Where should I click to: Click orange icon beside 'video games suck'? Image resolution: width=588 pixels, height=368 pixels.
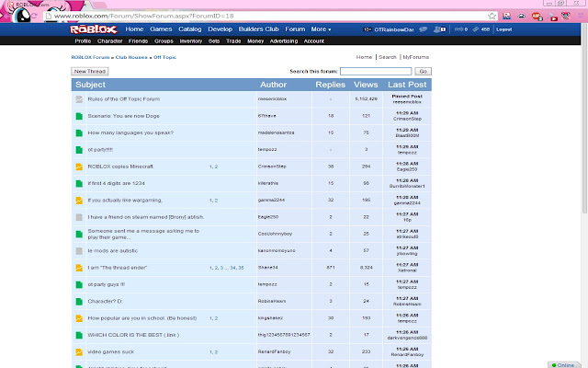click(x=79, y=351)
